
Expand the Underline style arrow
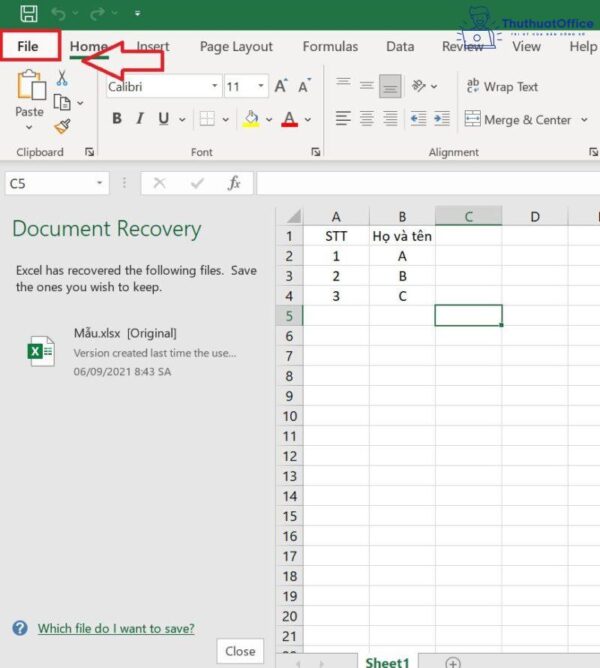pyautogui.click(x=182, y=120)
